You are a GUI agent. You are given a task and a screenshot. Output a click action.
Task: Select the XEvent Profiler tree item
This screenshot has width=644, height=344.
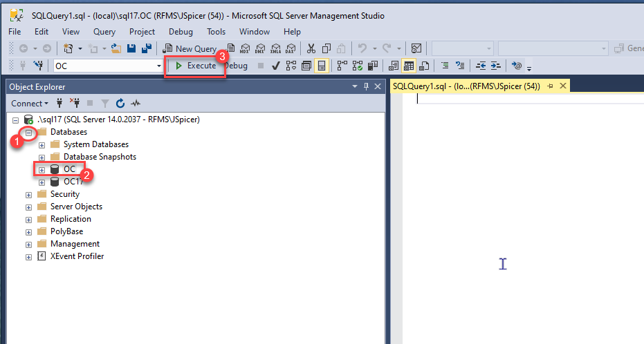77,256
